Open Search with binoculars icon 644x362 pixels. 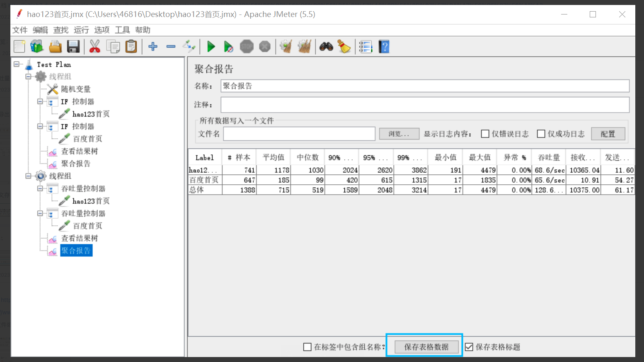pos(326,46)
